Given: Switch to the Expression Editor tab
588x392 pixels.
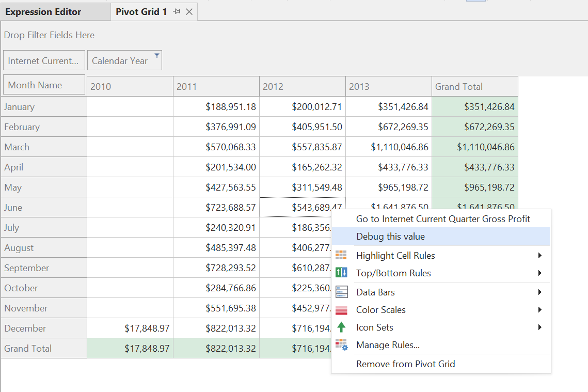Looking at the screenshot, I should pos(43,11).
